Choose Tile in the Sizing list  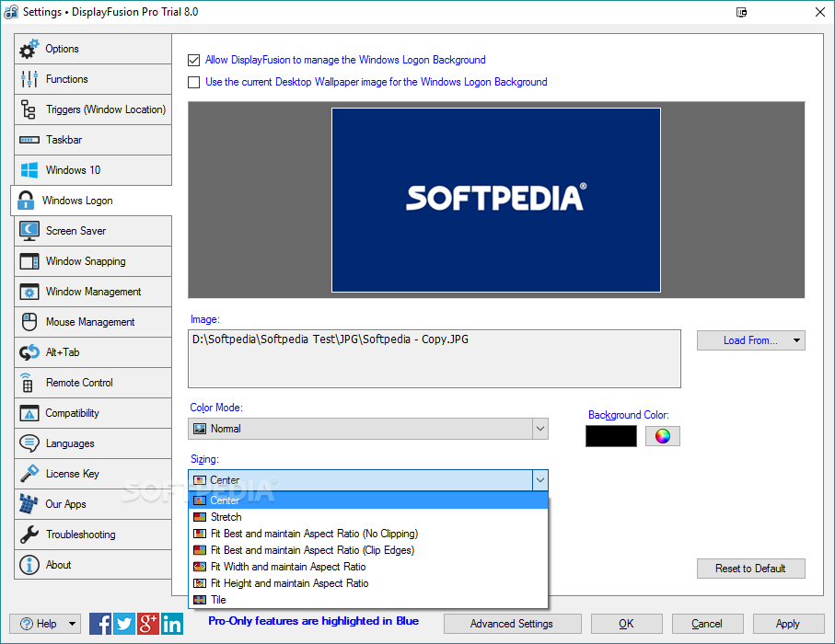tap(368, 599)
